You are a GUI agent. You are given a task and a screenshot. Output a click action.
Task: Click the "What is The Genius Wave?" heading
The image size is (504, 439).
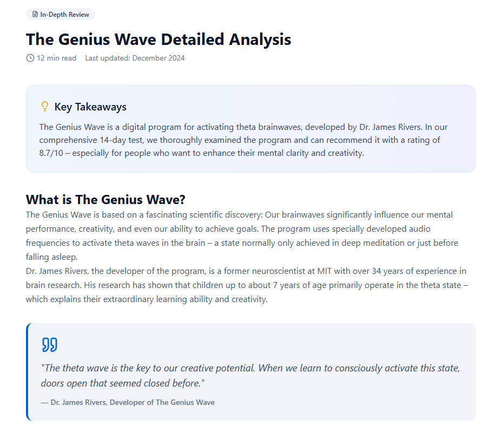coord(105,199)
